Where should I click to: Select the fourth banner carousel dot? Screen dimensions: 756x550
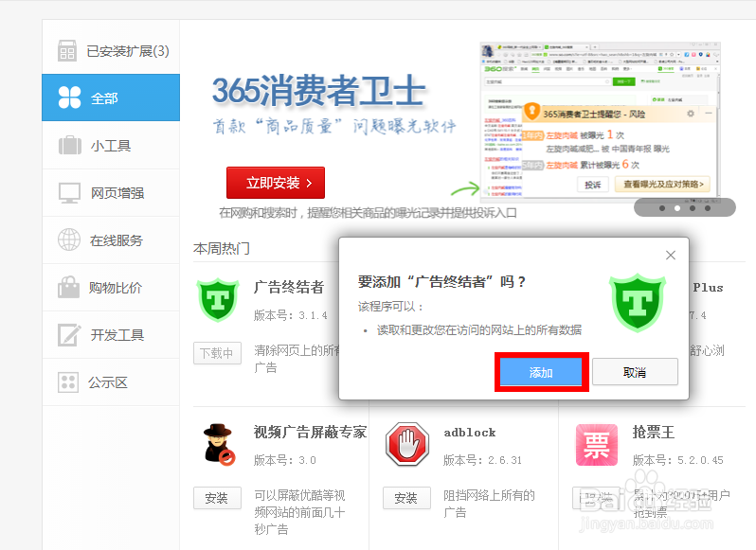[708, 208]
